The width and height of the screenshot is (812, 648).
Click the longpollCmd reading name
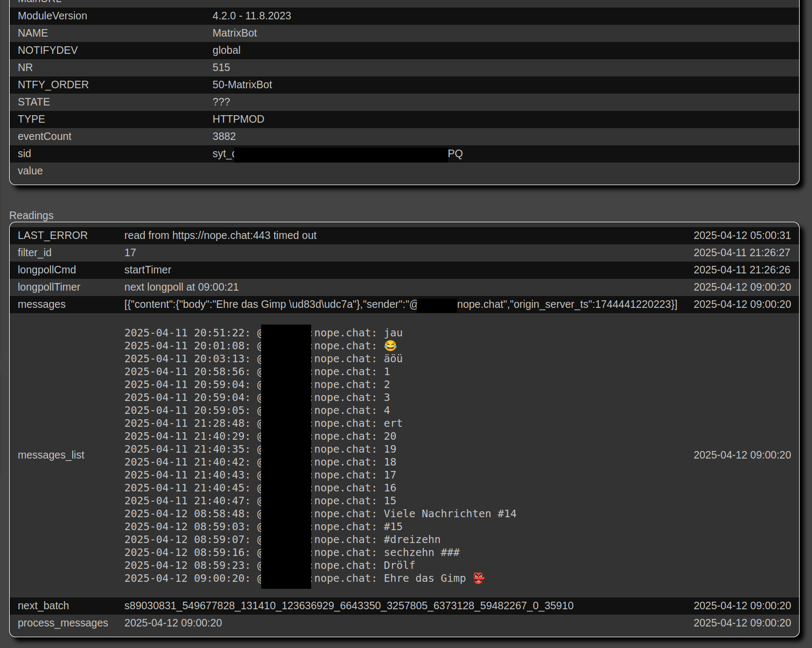tap(47, 270)
